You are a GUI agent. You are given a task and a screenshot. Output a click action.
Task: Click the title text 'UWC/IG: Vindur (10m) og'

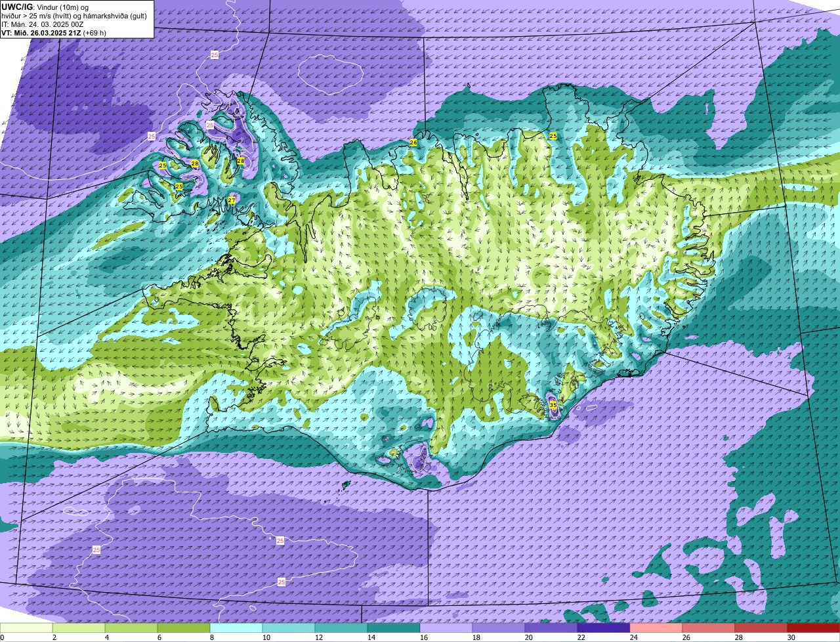(x=45, y=7)
